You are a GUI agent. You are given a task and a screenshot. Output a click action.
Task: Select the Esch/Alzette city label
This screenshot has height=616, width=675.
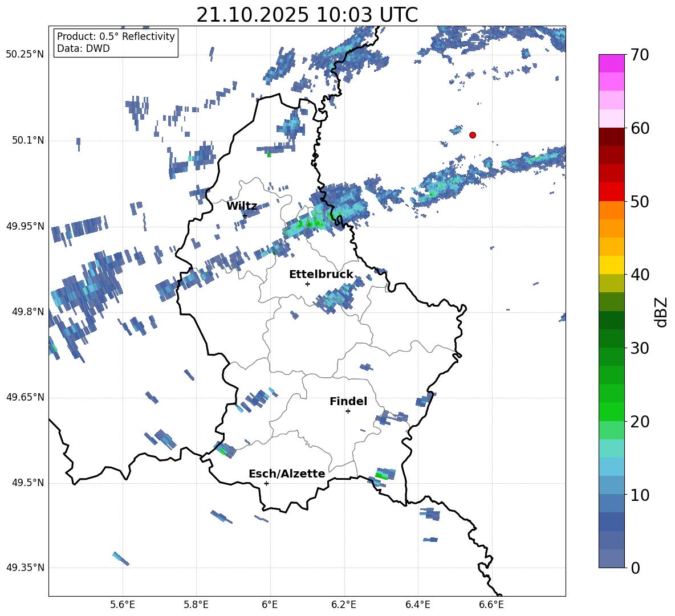click(x=287, y=474)
